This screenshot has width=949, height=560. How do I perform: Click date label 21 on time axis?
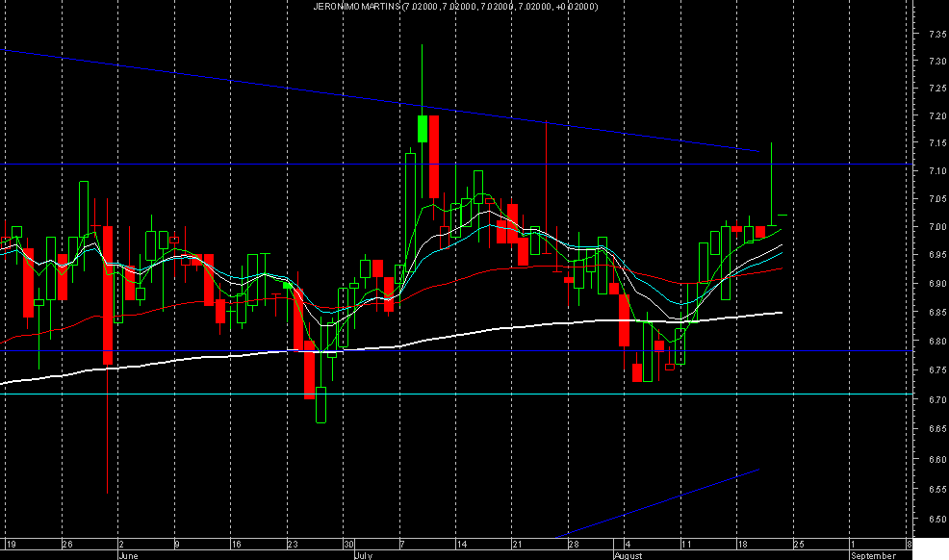(517, 545)
